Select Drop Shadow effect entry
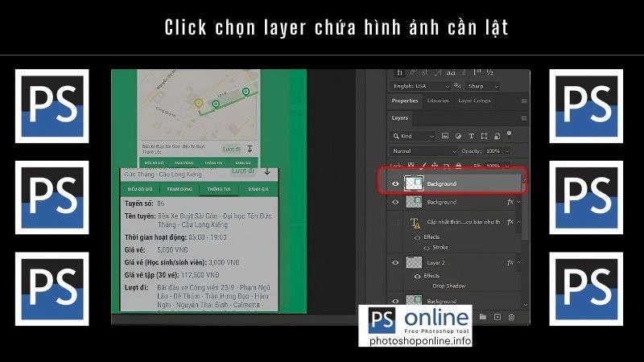This screenshot has height=362, width=644. pyautogui.click(x=449, y=286)
